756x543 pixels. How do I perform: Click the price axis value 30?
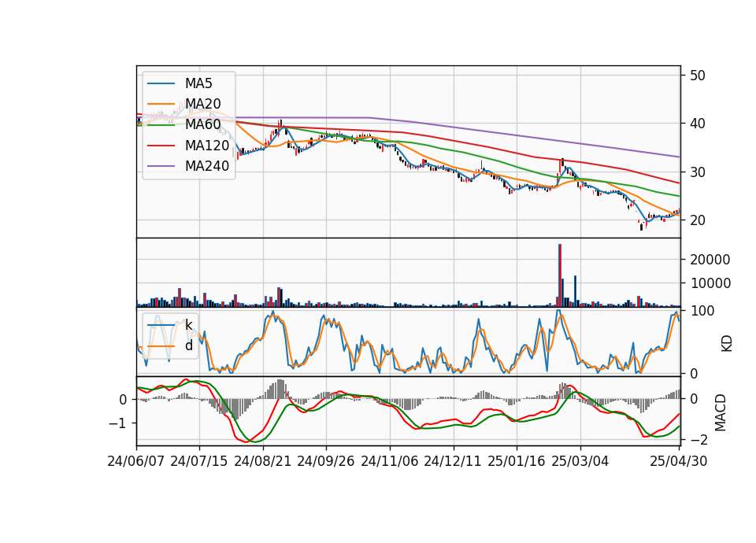698,172
